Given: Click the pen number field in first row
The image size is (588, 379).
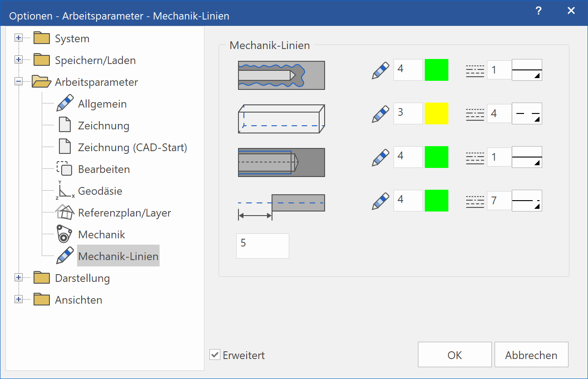Looking at the screenshot, I should [408, 70].
